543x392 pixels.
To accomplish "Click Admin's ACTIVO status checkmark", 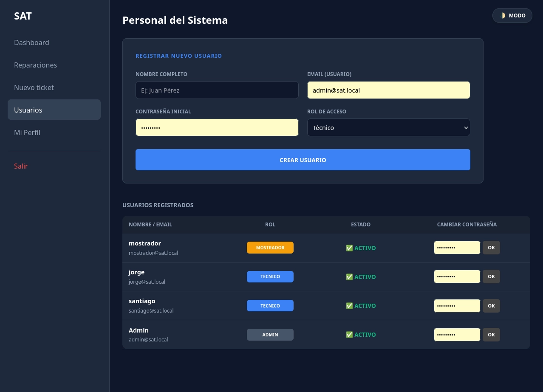I will tap(349, 335).
